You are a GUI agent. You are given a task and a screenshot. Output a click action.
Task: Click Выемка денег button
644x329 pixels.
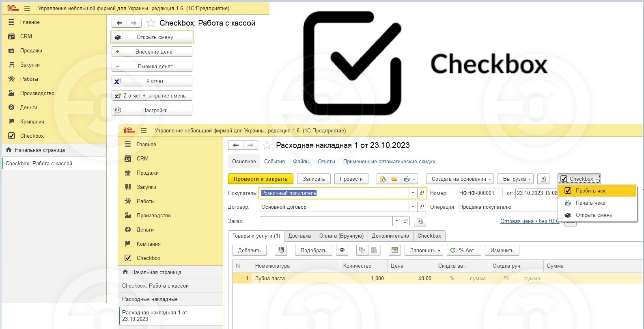(152, 66)
